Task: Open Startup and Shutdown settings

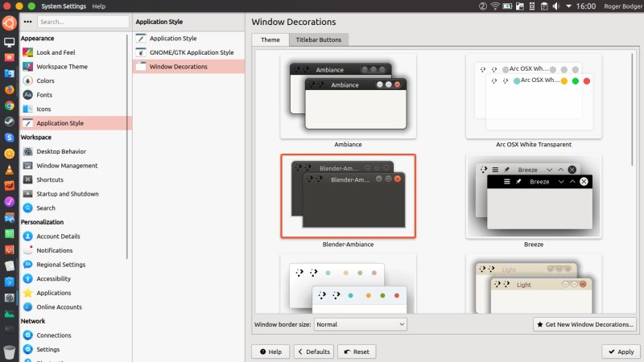Action: pyautogui.click(x=67, y=194)
